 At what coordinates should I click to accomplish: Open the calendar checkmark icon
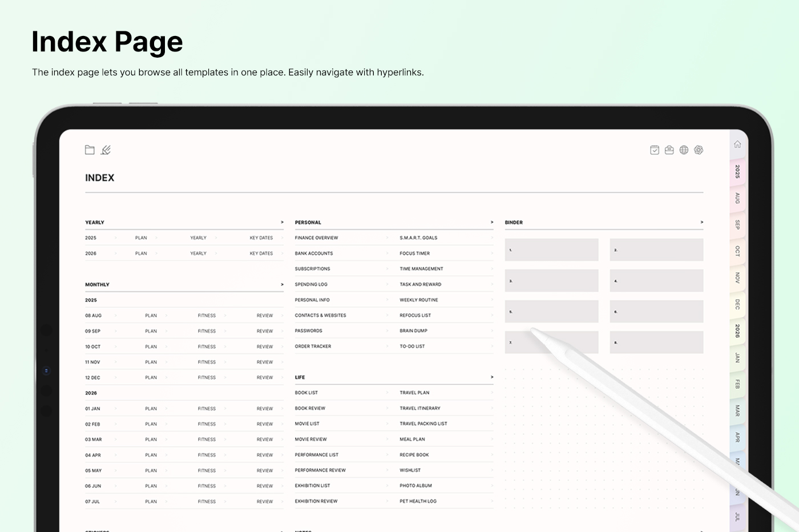[x=655, y=150]
